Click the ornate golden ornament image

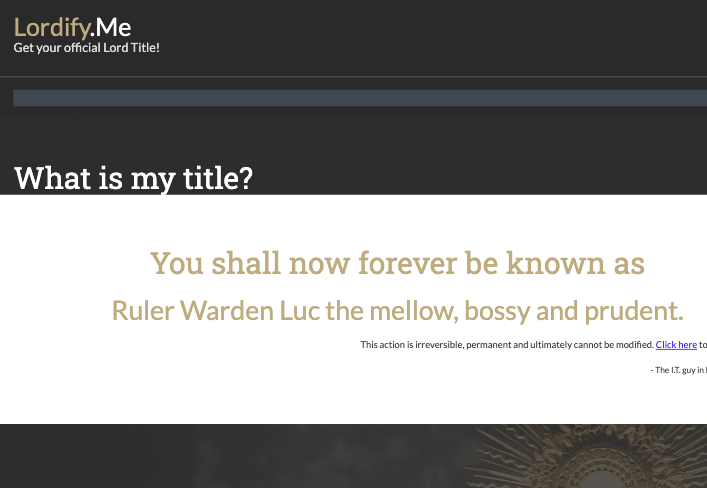[x=610, y=460]
